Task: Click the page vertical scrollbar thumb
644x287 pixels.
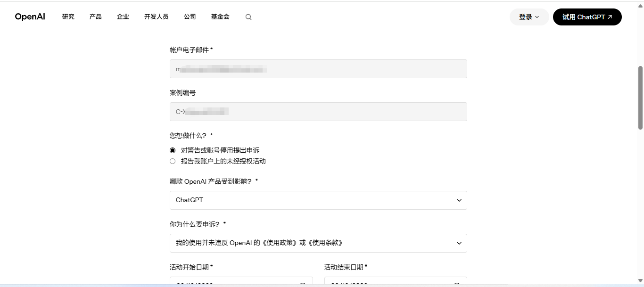Action: pos(640,98)
